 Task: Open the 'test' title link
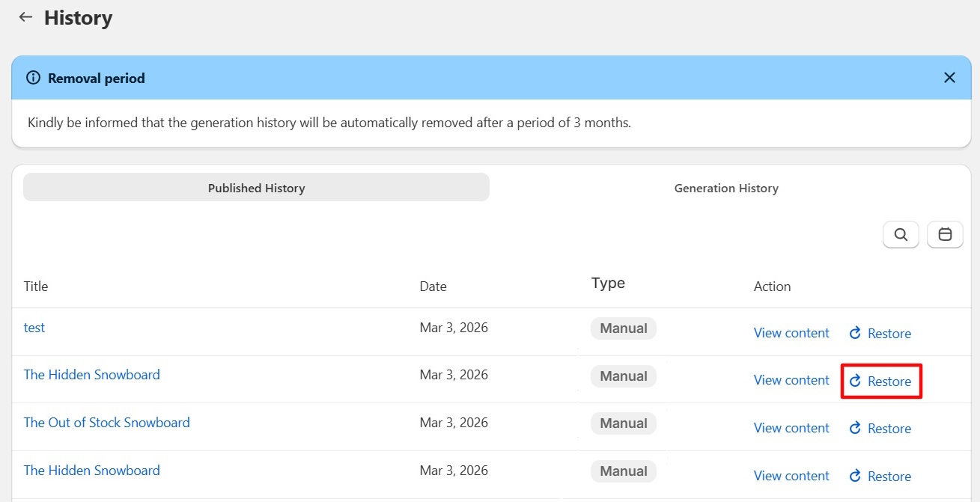[34, 328]
